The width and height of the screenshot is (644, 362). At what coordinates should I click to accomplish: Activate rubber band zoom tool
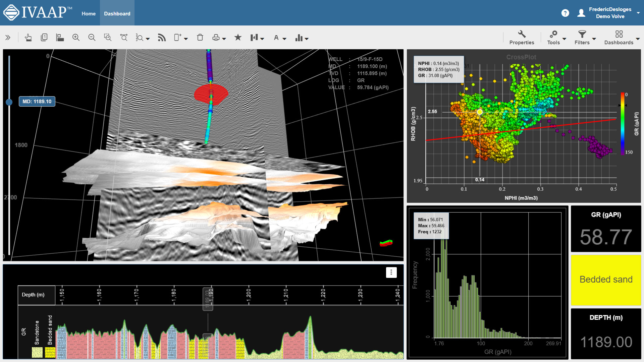click(x=107, y=38)
